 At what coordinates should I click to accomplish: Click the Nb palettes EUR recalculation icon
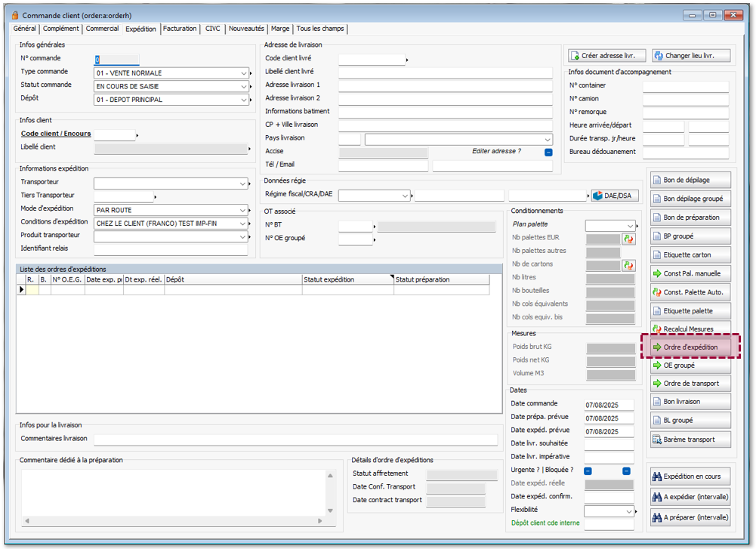(x=628, y=239)
